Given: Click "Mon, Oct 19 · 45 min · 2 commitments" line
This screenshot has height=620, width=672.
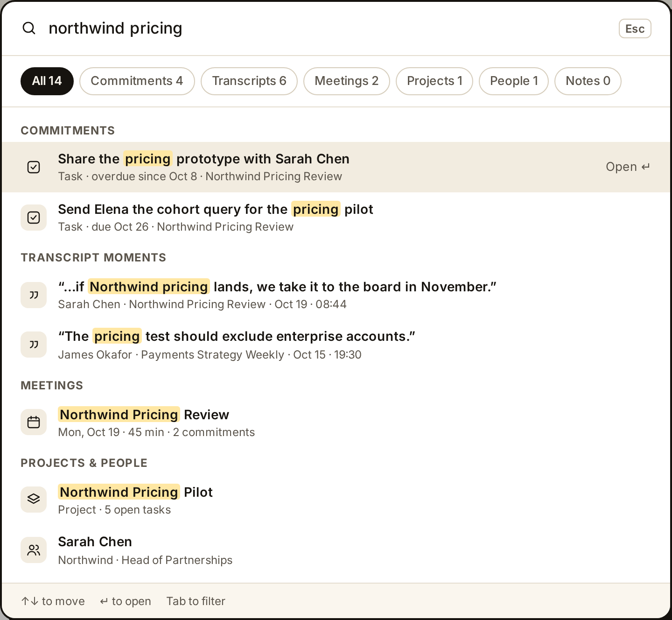Looking at the screenshot, I should coord(156,432).
